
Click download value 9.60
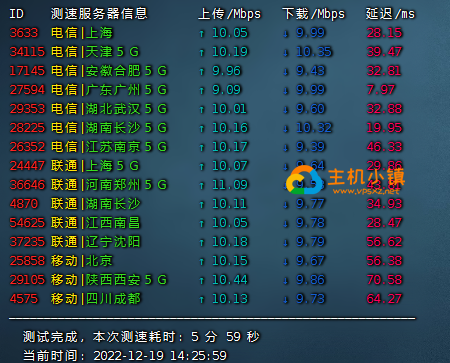(311, 109)
